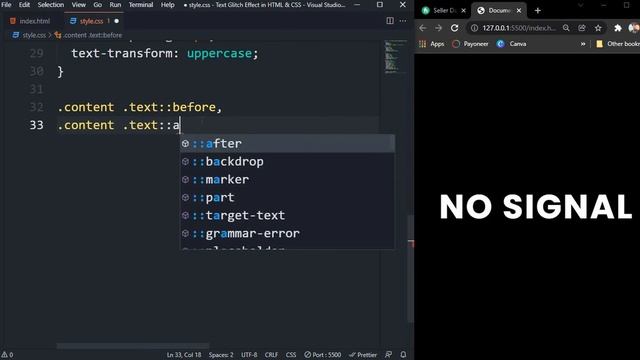
Task: Open the notifications bell
Action: [x=403, y=355]
